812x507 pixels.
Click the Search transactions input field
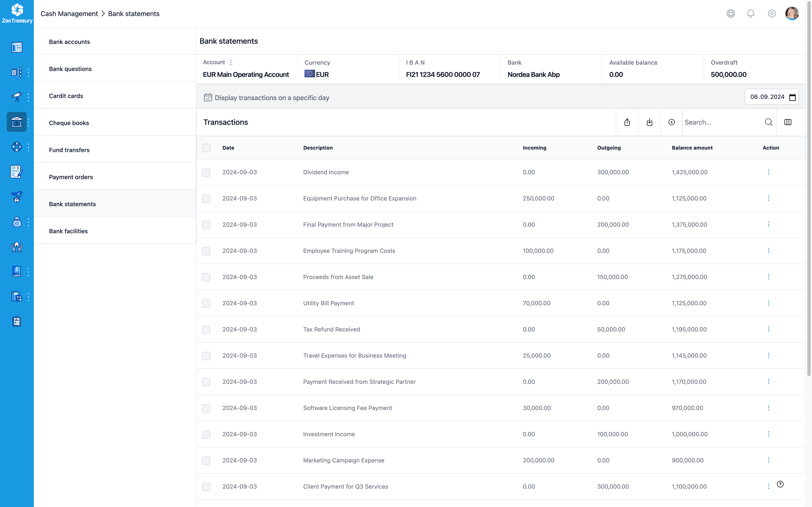[721, 122]
